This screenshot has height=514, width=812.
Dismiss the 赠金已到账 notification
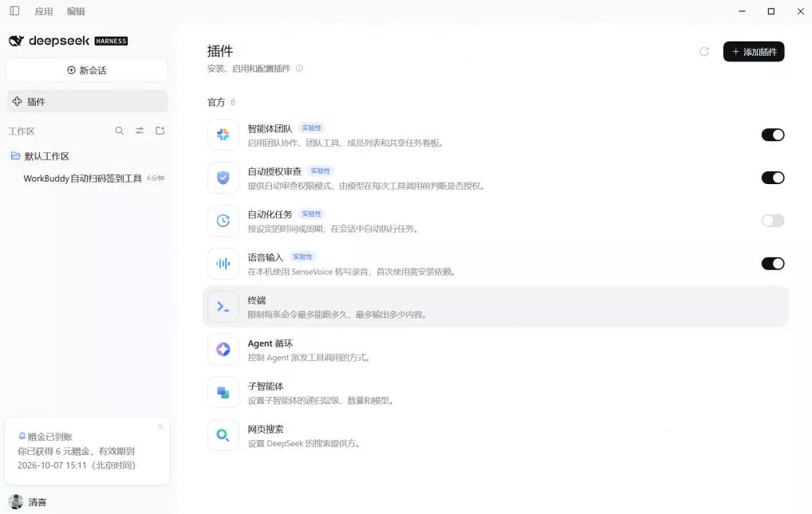coord(160,426)
